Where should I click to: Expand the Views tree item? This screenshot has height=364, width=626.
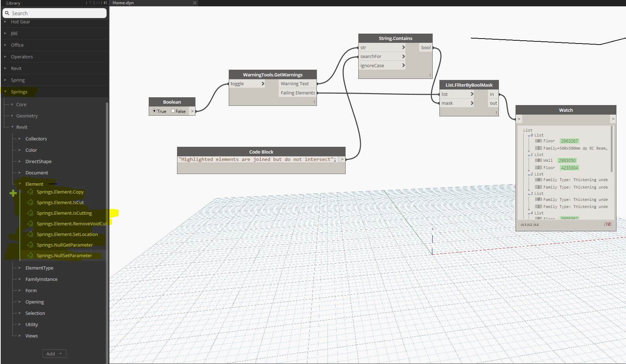(20, 336)
